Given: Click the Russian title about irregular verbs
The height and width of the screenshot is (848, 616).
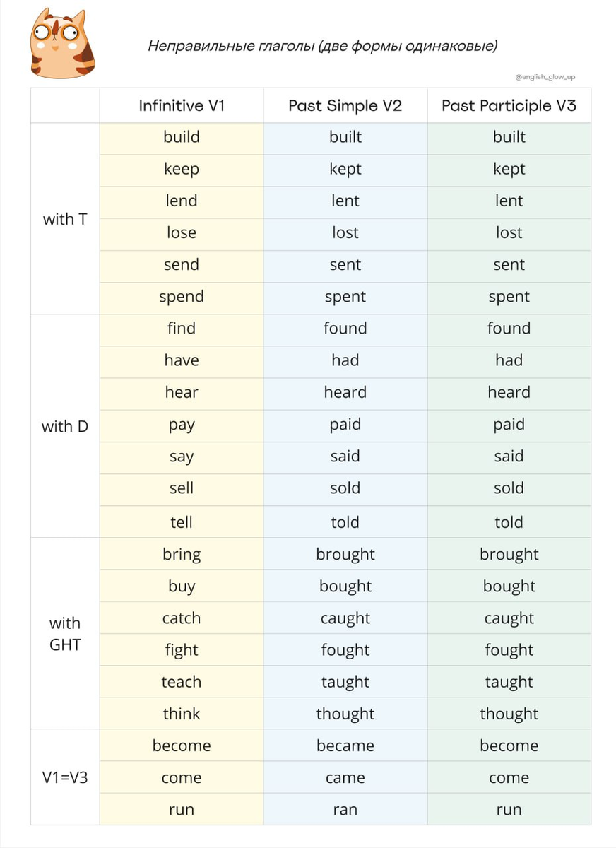Looking at the screenshot, I should 322,47.
